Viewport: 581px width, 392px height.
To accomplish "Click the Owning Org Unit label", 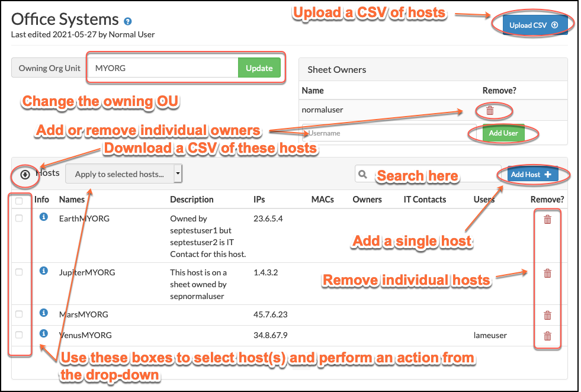I will (x=49, y=68).
